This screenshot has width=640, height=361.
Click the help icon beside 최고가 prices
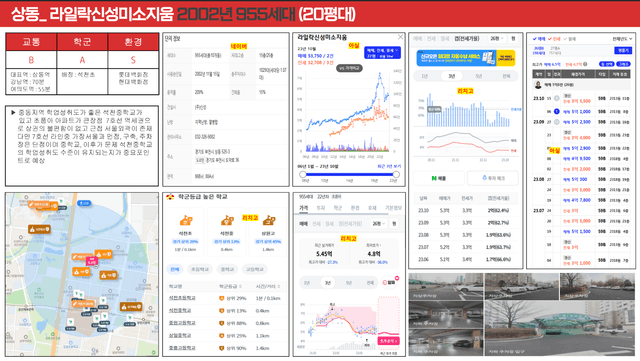pos(585,64)
